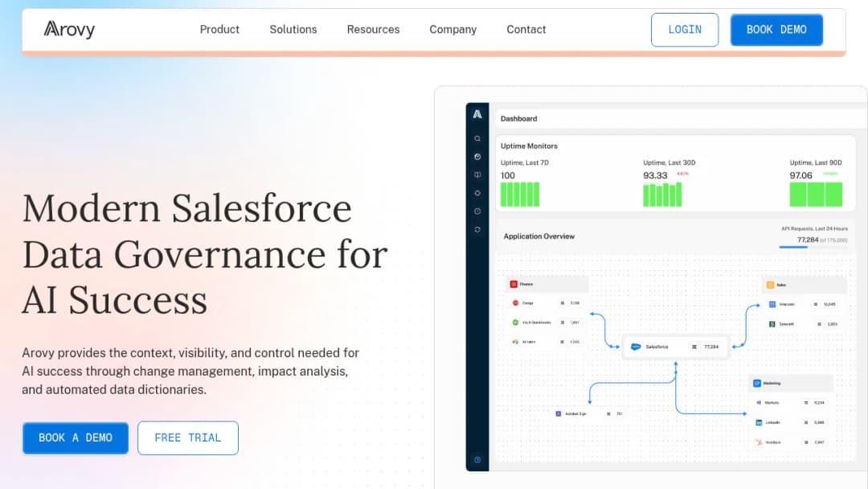This screenshot has height=489, width=868.
Task: Open the Solutions menu
Action: [x=293, y=29]
